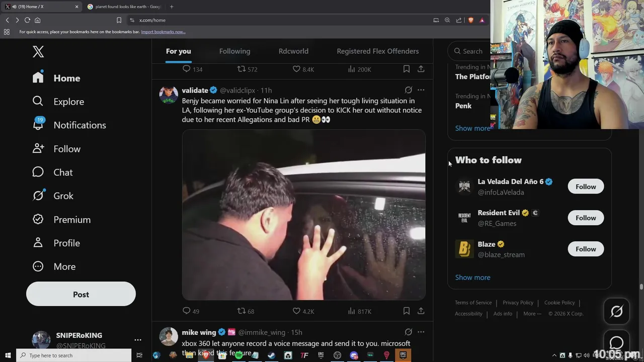Open more options for validate's post
This screenshot has width=644, height=362.
coord(421,90)
